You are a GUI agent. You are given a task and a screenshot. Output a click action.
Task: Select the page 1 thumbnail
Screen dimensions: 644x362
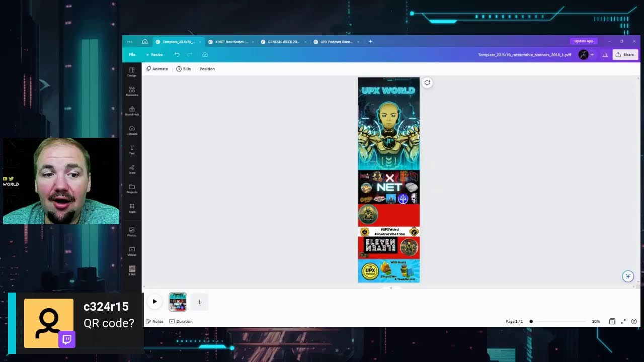(178, 302)
